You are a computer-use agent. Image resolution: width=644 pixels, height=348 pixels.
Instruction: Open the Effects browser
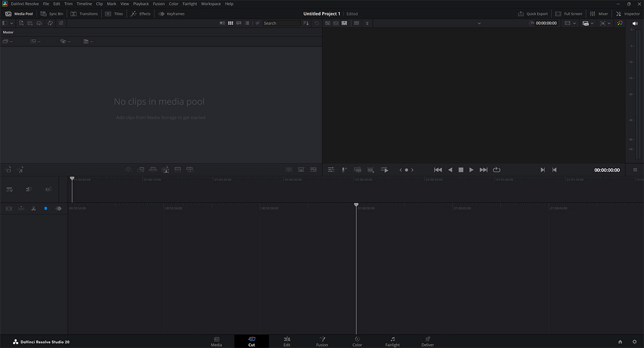(x=140, y=14)
